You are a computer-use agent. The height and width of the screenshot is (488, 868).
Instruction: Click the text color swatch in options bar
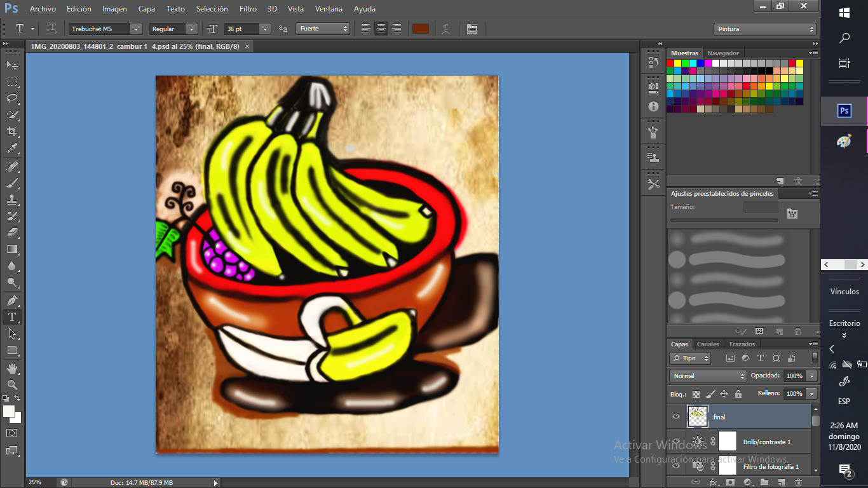[x=420, y=29]
